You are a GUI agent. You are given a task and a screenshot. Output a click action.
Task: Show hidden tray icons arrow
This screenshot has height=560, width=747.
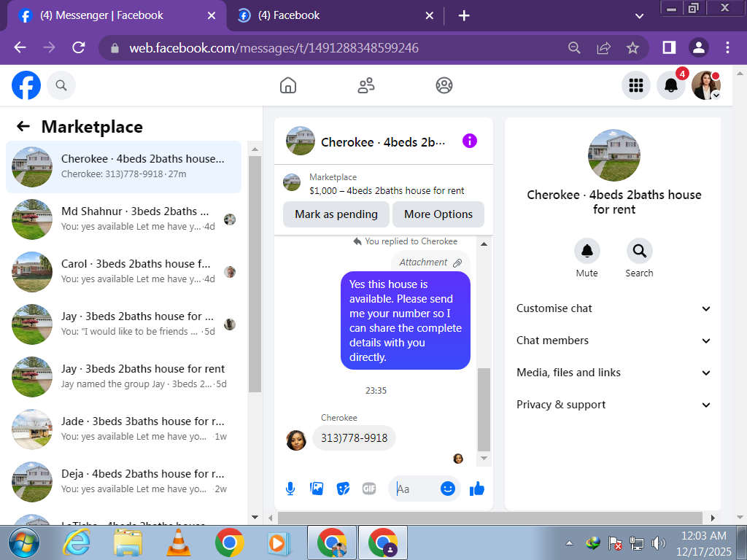pos(569,542)
